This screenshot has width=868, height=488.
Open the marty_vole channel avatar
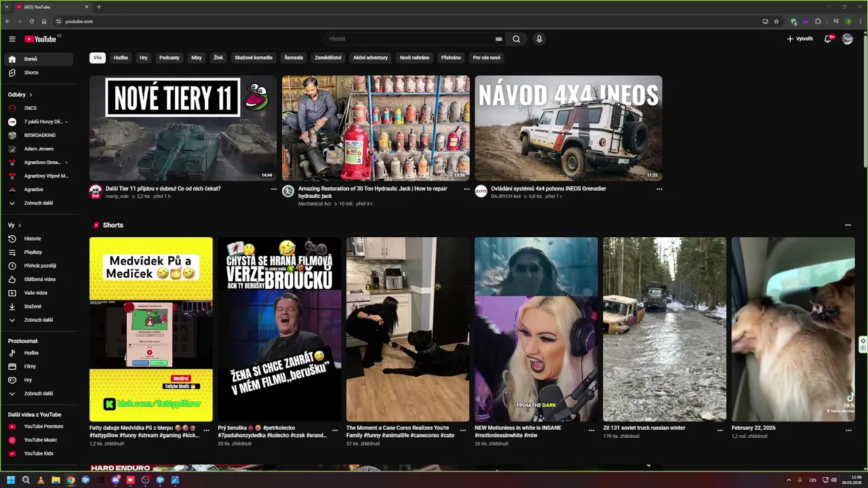click(x=96, y=191)
